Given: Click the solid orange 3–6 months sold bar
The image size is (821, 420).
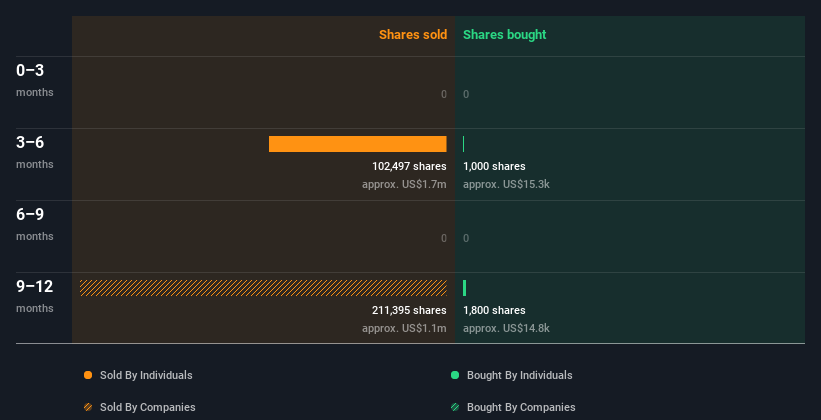Looking at the screenshot, I should [358, 144].
